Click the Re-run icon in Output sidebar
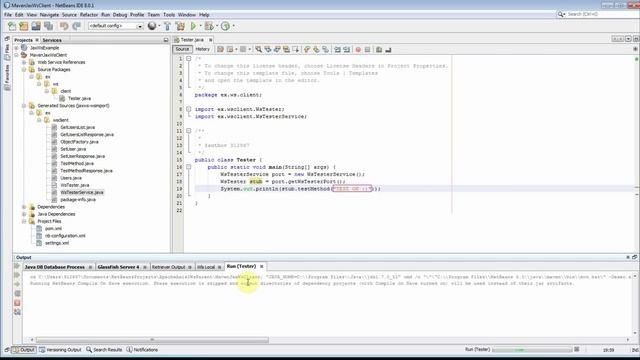Image resolution: width=640 pixels, height=360 pixels. [x=17, y=266]
